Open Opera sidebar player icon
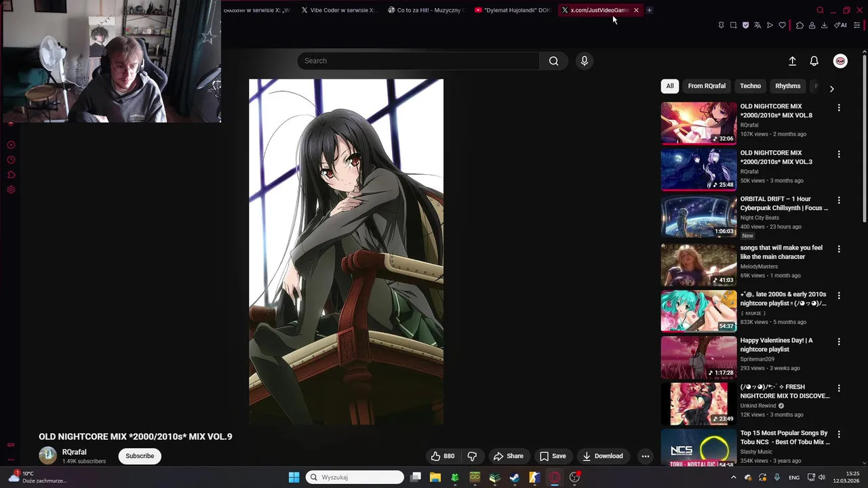868x488 pixels. (x=11, y=145)
